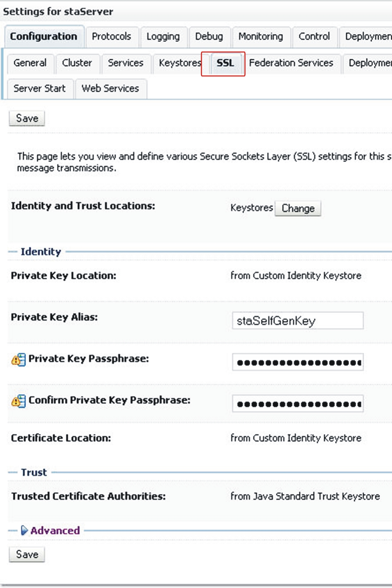Go to the Logging tab
392x588 pixels.
coord(163,37)
